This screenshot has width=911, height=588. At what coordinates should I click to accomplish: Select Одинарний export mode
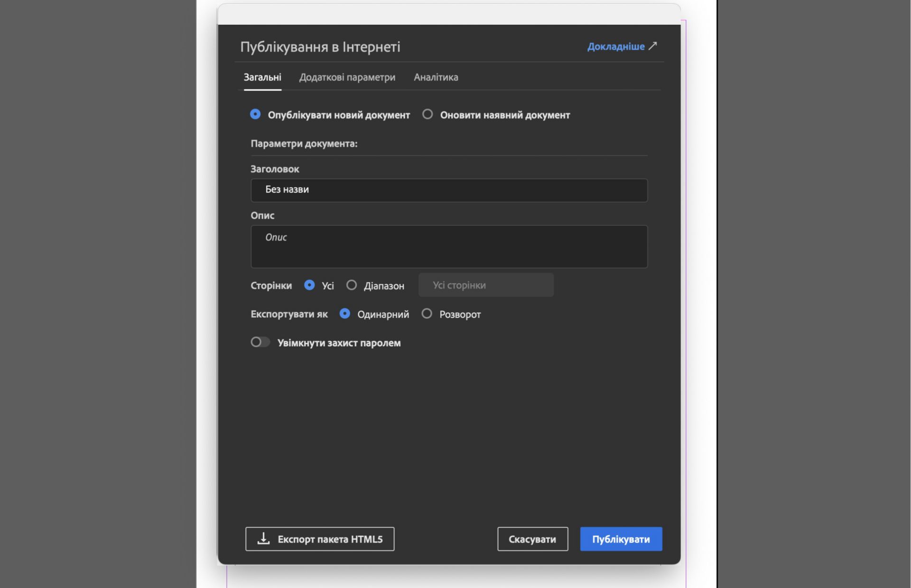click(345, 314)
